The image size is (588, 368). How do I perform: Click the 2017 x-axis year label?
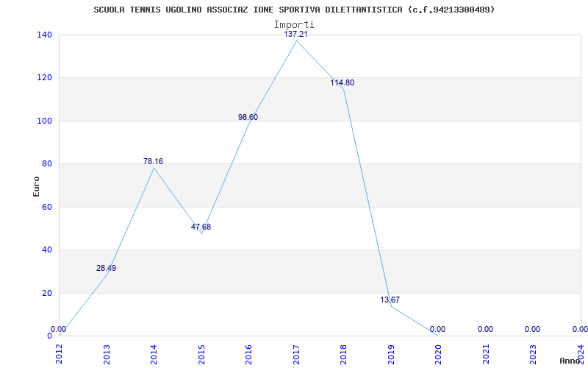click(x=297, y=354)
